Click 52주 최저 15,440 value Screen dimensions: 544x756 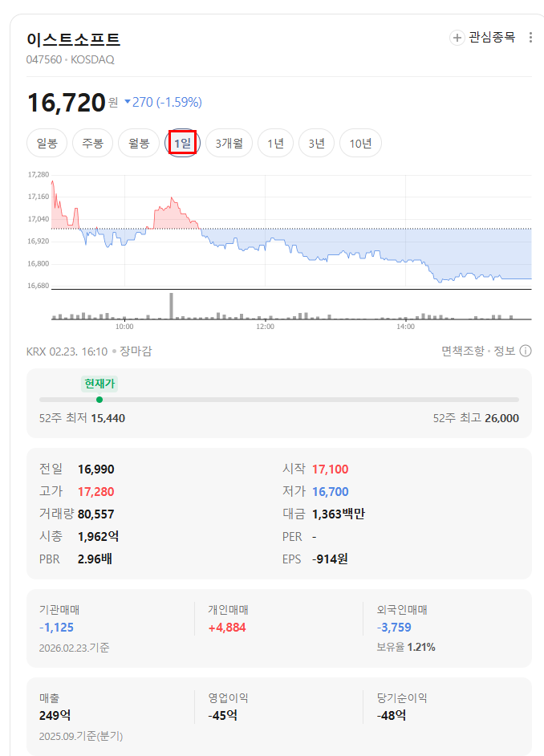point(108,418)
